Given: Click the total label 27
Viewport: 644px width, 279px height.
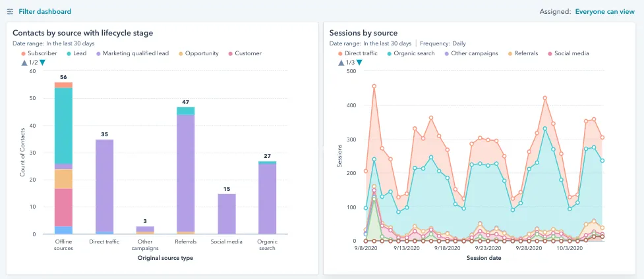Looking at the screenshot, I should (268, 156).
